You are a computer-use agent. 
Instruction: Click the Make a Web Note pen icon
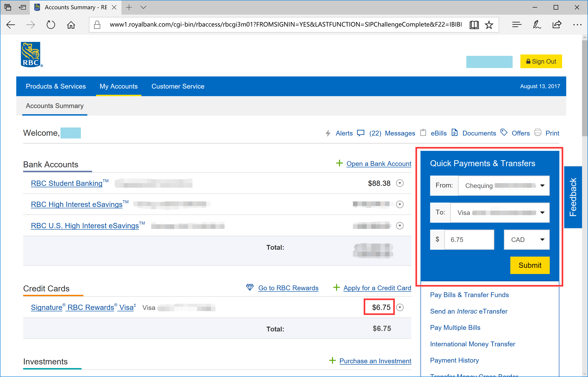(537, 25)
